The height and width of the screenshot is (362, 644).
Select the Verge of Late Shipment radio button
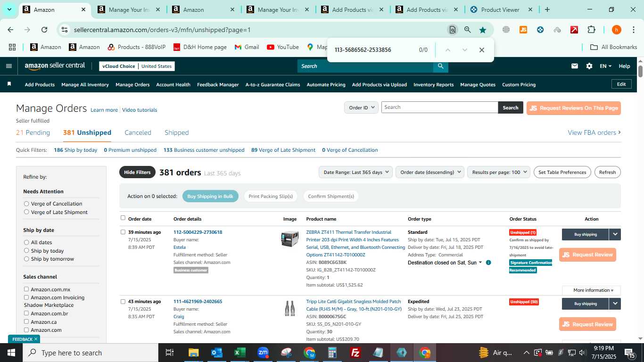click(26, 212)
